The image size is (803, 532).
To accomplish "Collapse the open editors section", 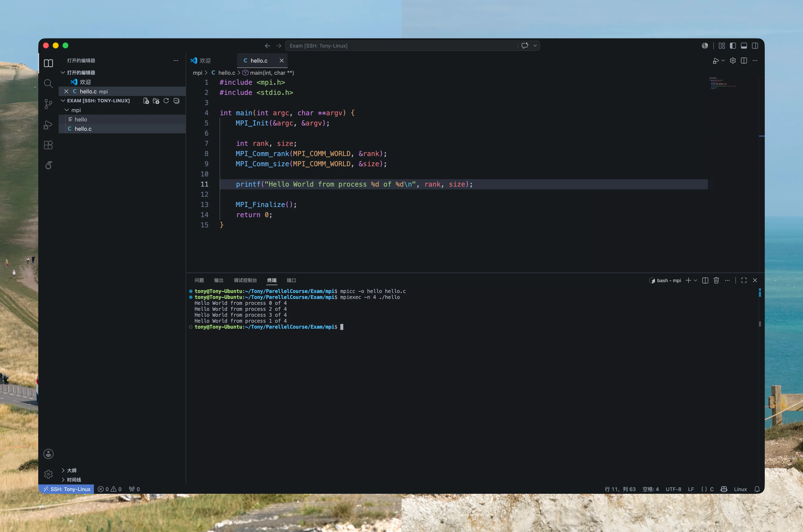I will [63, 73].
